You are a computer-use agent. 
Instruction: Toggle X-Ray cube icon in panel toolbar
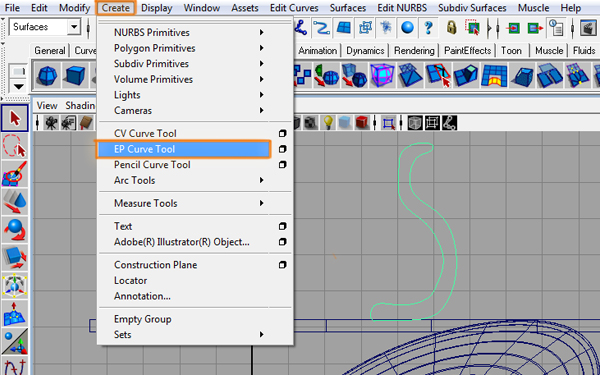click(415, 123)
